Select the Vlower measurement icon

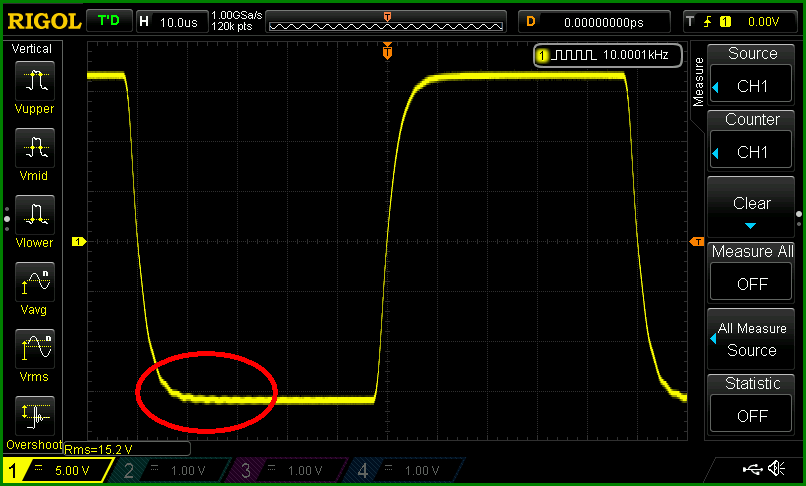pos(35,215)
